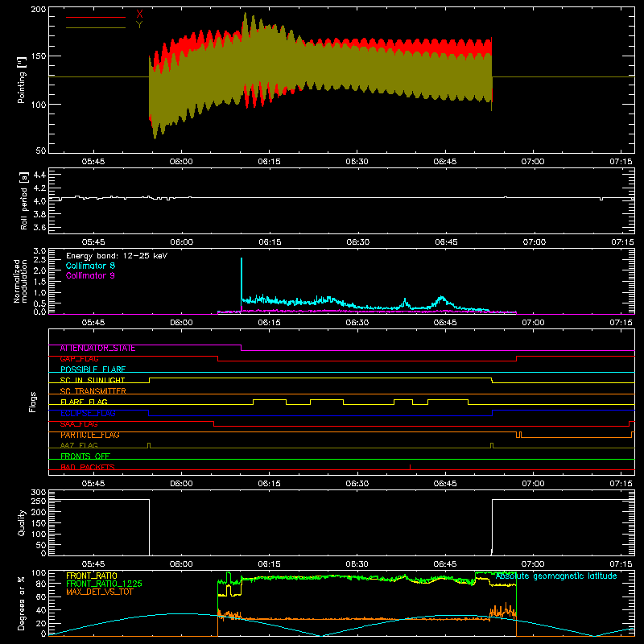644x644 pixels.
Task: Select the MAX_DET_VS_TOT legend entry
Action: point(100,592)
